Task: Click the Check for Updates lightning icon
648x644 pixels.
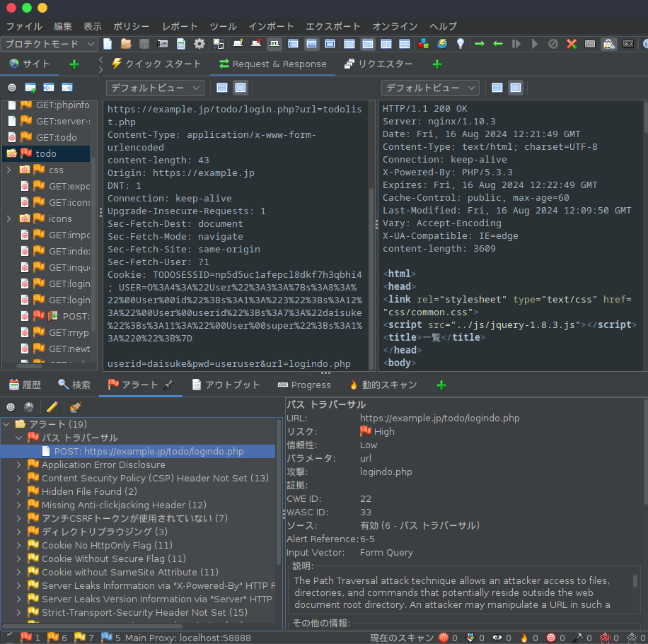Action: tap(441, 44)
